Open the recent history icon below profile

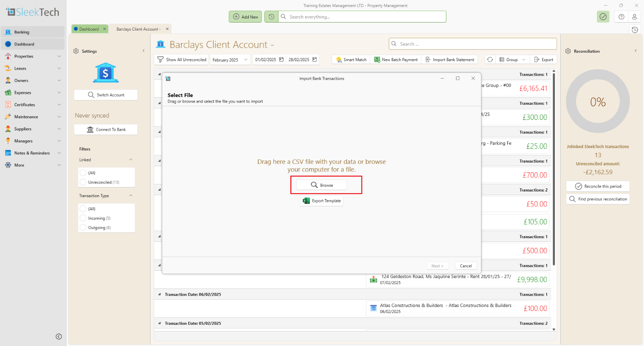click(635, 30)
